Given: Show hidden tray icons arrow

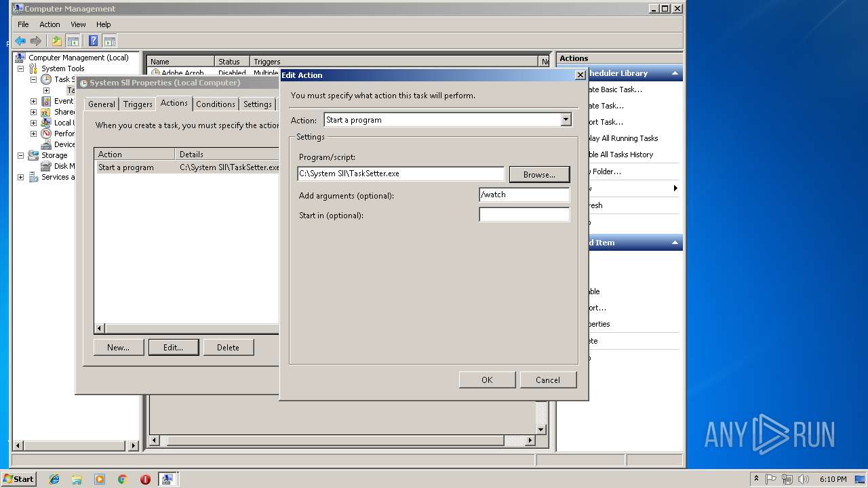Looking at the screenshot, I should (756, 479).
